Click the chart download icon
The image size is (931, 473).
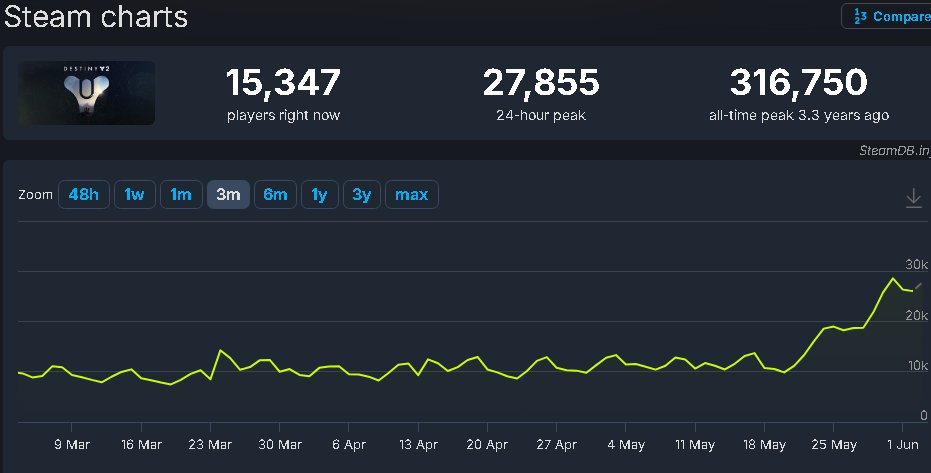tap(913, 198)
